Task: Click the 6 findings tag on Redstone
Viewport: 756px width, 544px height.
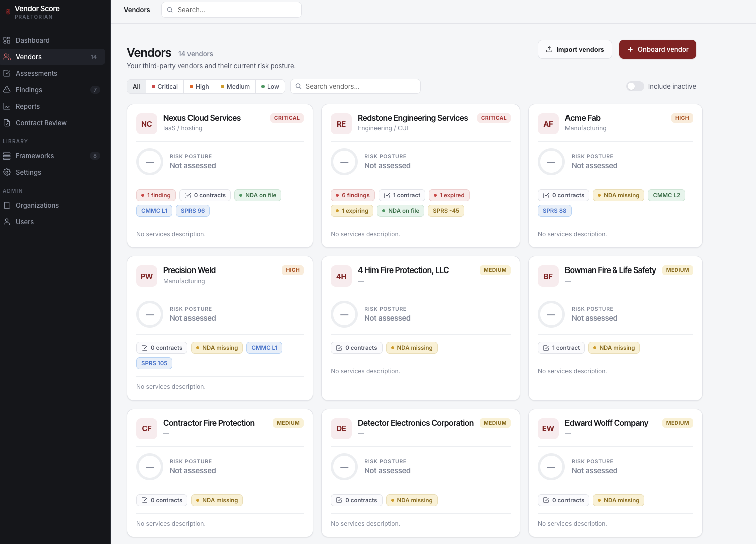Action: coord(353,195)
